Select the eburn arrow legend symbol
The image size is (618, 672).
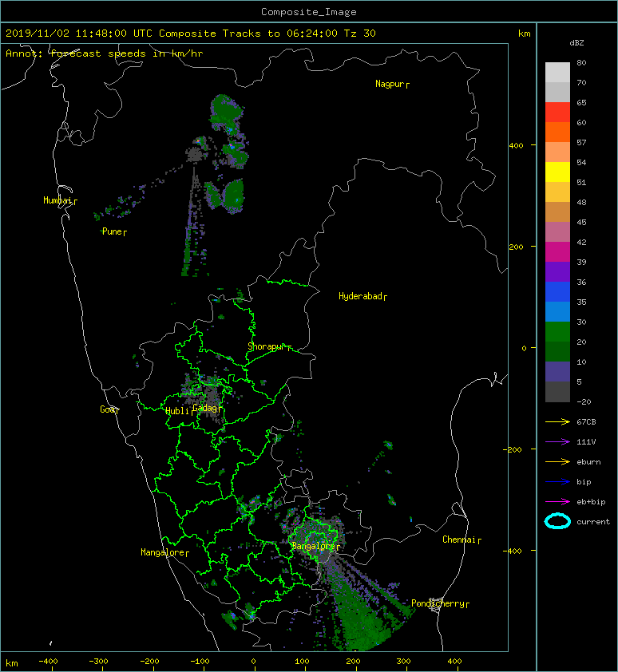pyautogui.click(x=557, y=462)
